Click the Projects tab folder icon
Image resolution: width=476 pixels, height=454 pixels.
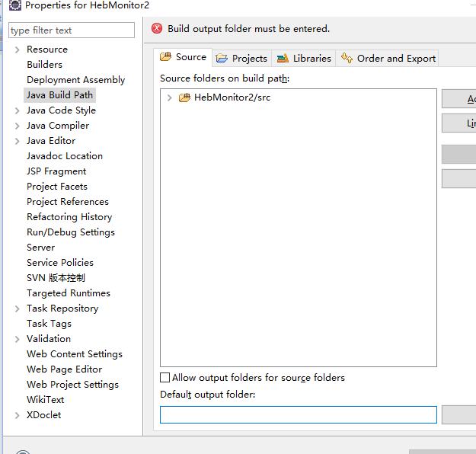(x=222, y=58)
